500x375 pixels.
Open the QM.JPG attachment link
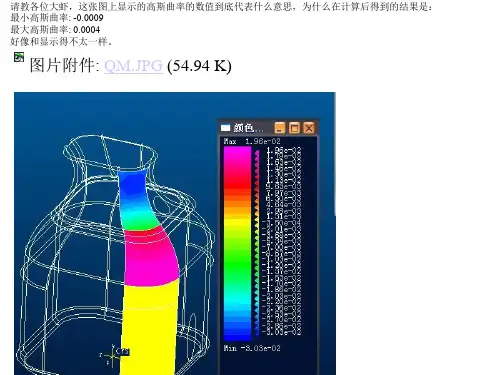133,66
